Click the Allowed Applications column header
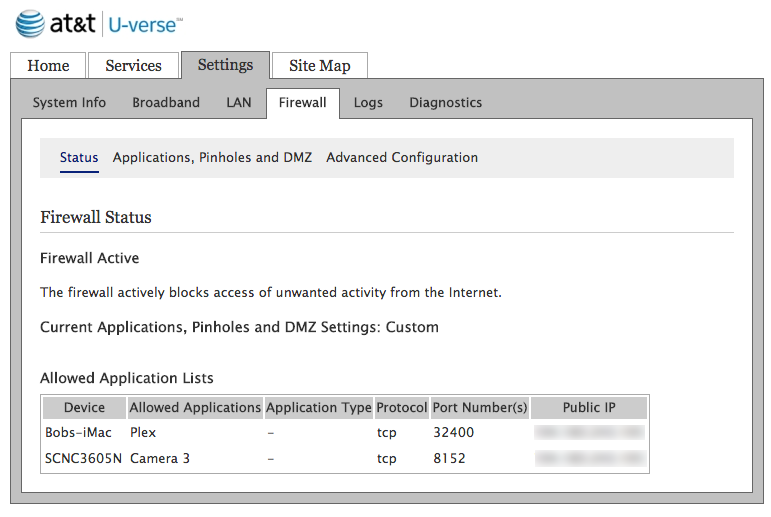This screenshot has width=771, height=517. tap(195, 408)
